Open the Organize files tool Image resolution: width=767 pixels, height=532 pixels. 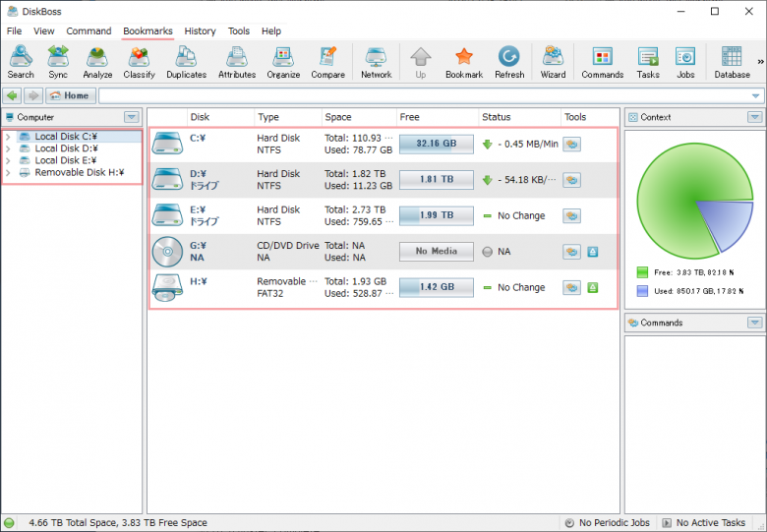pos(283,62)
